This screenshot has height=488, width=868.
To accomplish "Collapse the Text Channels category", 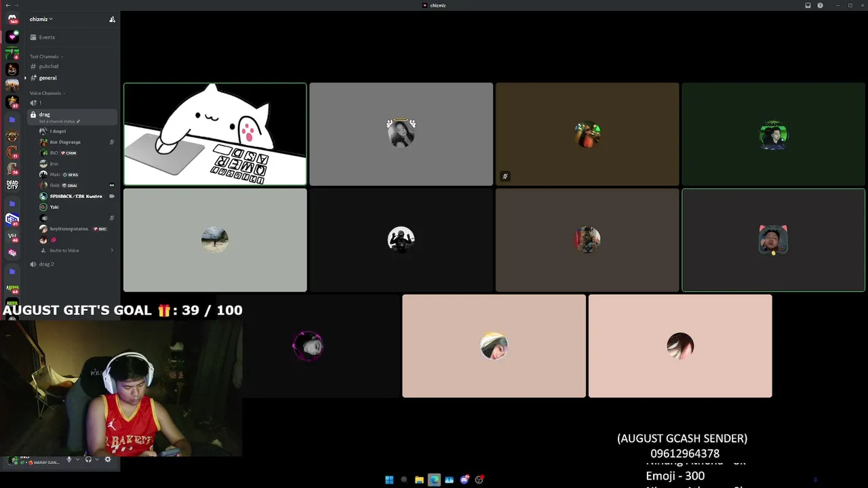I will pyautogui.click(x=46, y=57).
